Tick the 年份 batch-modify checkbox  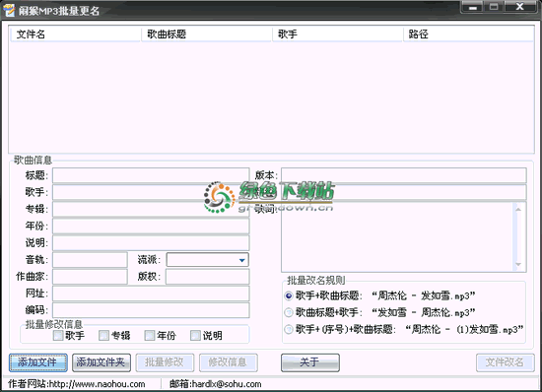tap(150, 335)
